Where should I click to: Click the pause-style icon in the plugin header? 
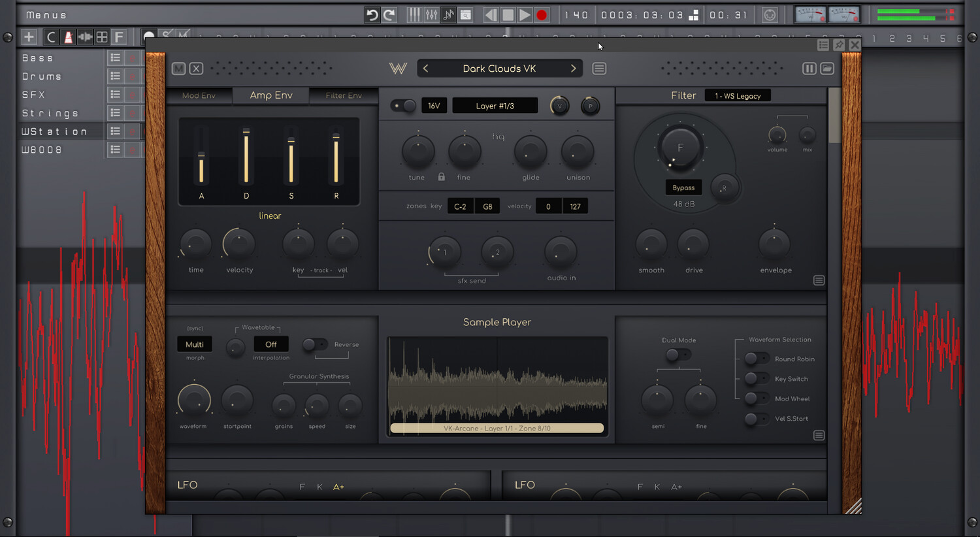pyautogui.click(x=809, y=69)
